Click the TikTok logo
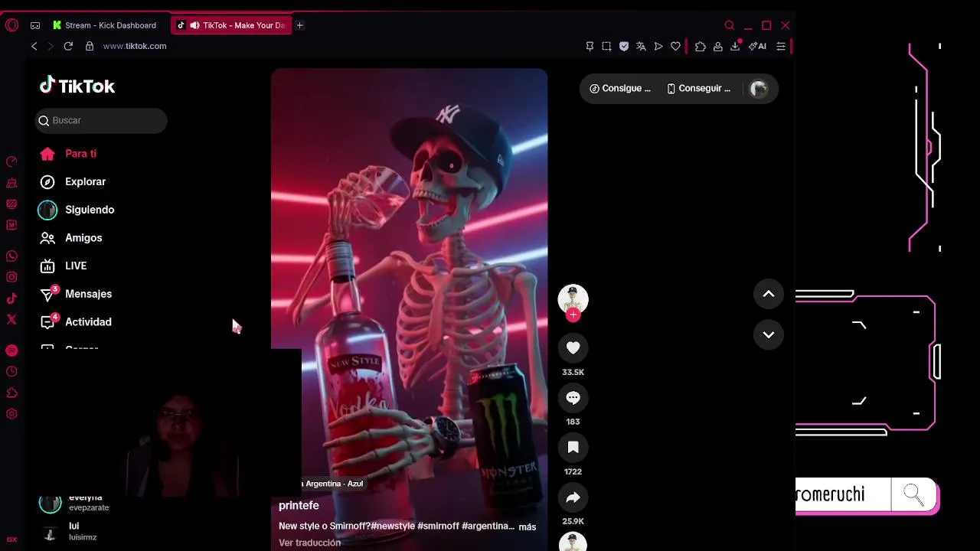Image resolution: width=980 pixels, height=551 pixels. pyautogui.click(x=77, y=86)
